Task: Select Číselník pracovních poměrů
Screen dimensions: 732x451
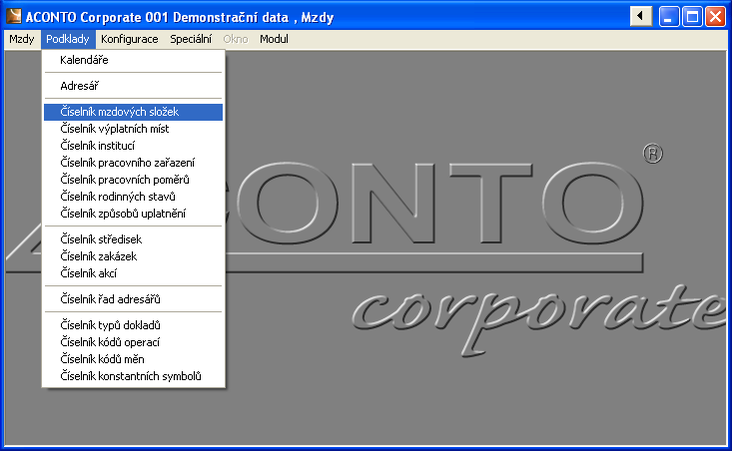Action: (133, 180)
